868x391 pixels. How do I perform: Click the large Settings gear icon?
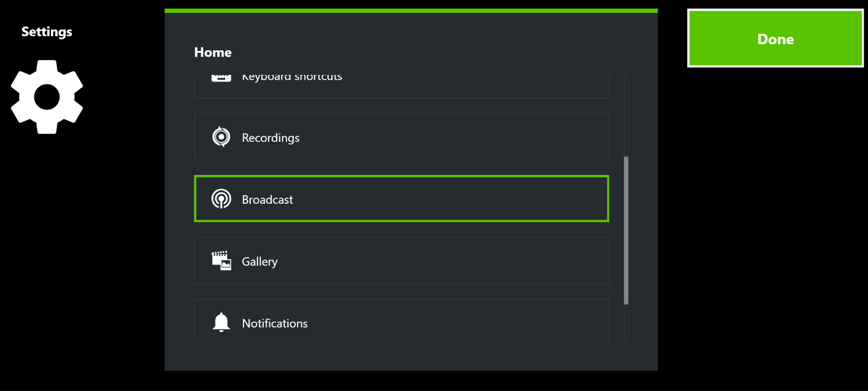click(47, 97)
